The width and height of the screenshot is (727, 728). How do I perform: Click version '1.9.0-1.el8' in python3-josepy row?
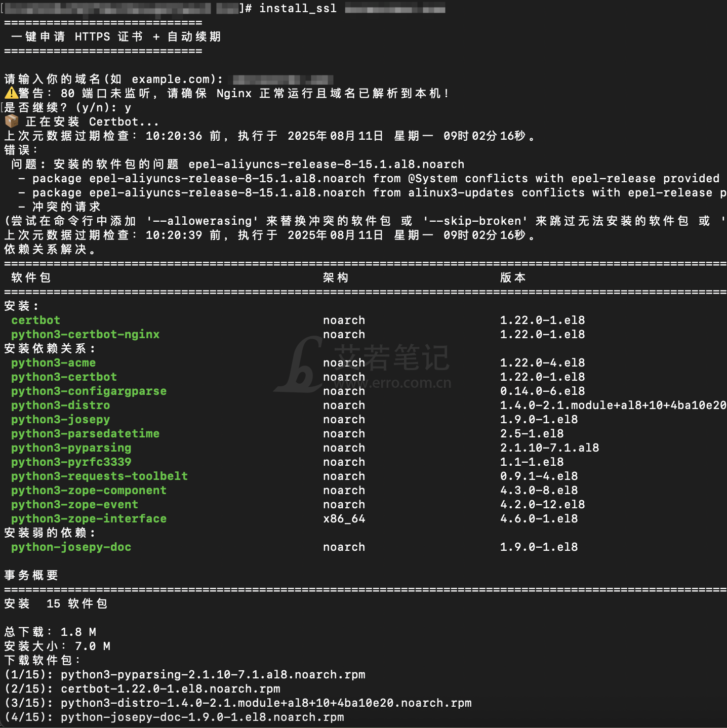click(539, 419)
